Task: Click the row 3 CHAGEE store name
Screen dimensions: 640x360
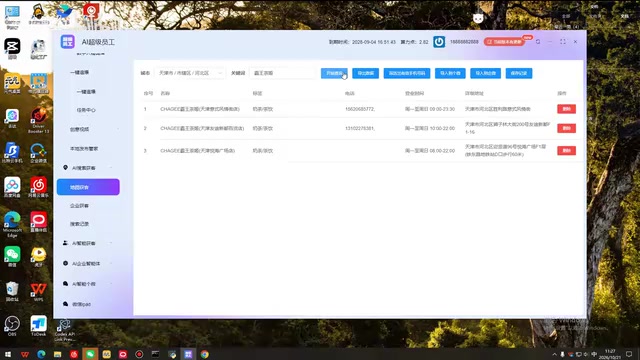Action: (198, 151)
